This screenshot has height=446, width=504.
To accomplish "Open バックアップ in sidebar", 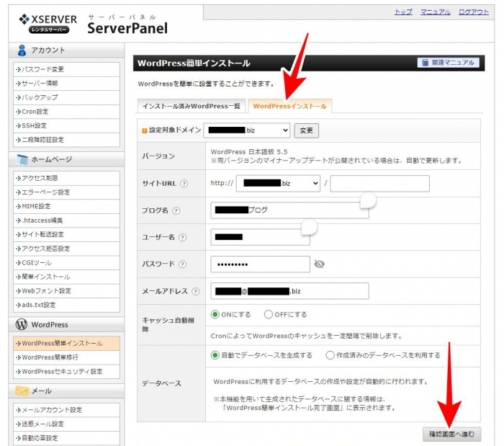I will pos(66,97).
